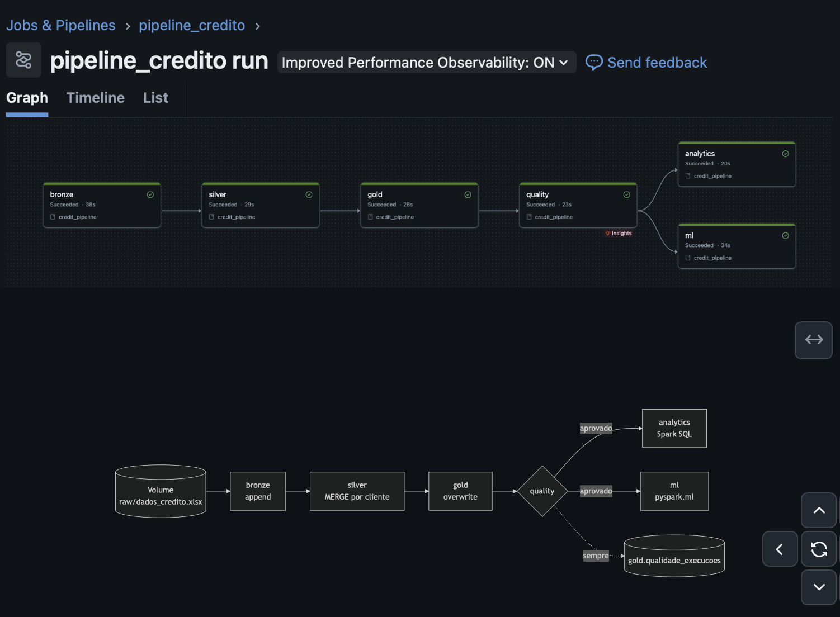Viewport: 840px width, 617px height.
Task: Click the pipeline workflow icon beside the title
Action: 23,60
